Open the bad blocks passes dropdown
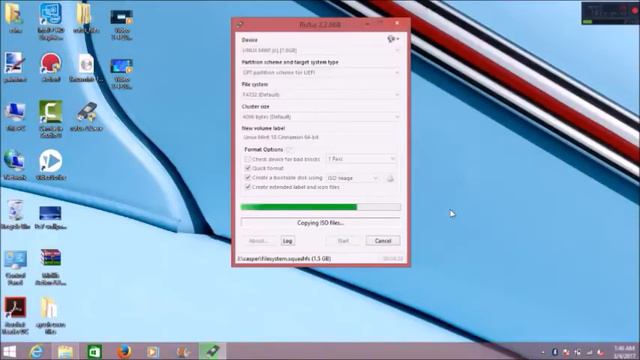 361,159
